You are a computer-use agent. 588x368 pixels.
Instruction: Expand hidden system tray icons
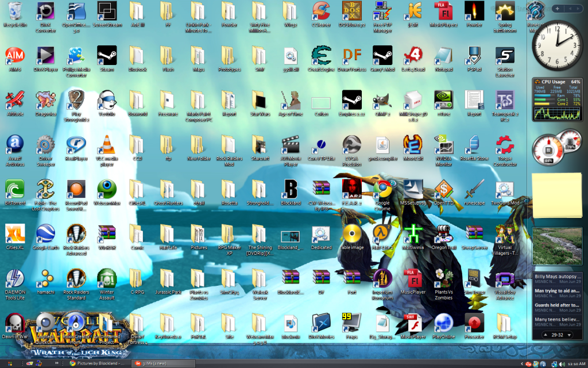click(521, 363)
